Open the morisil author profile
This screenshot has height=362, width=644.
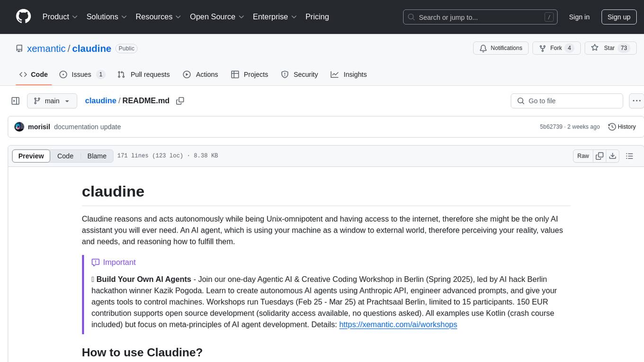click(x=39, y=127)
